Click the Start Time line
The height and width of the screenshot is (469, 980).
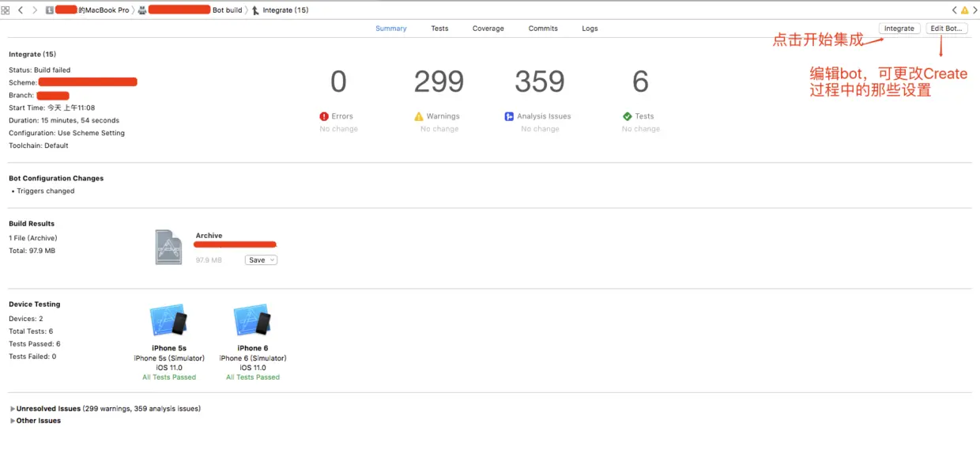click(x=52, y=108)
